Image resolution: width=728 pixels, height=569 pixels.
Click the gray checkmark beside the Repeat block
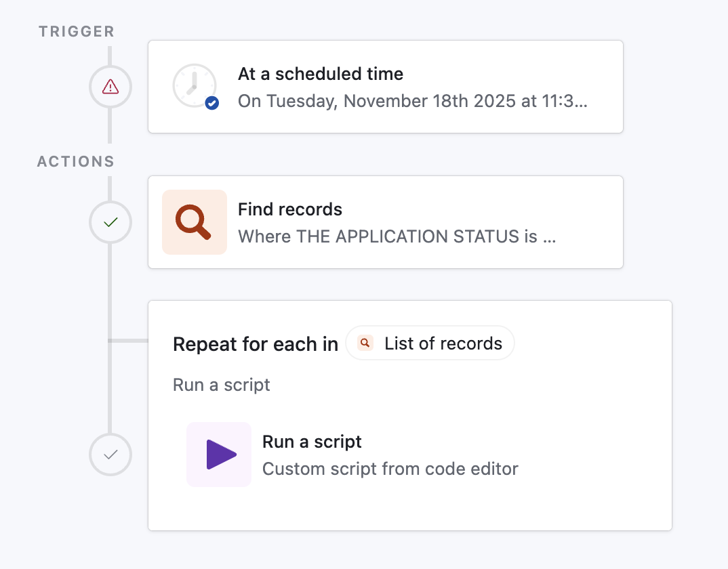point(110,455)
